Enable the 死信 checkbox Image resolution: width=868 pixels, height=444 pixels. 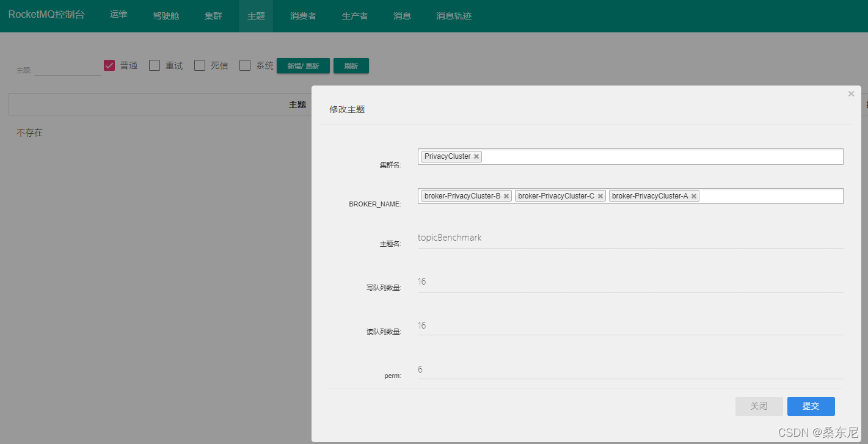coord(200,65)
